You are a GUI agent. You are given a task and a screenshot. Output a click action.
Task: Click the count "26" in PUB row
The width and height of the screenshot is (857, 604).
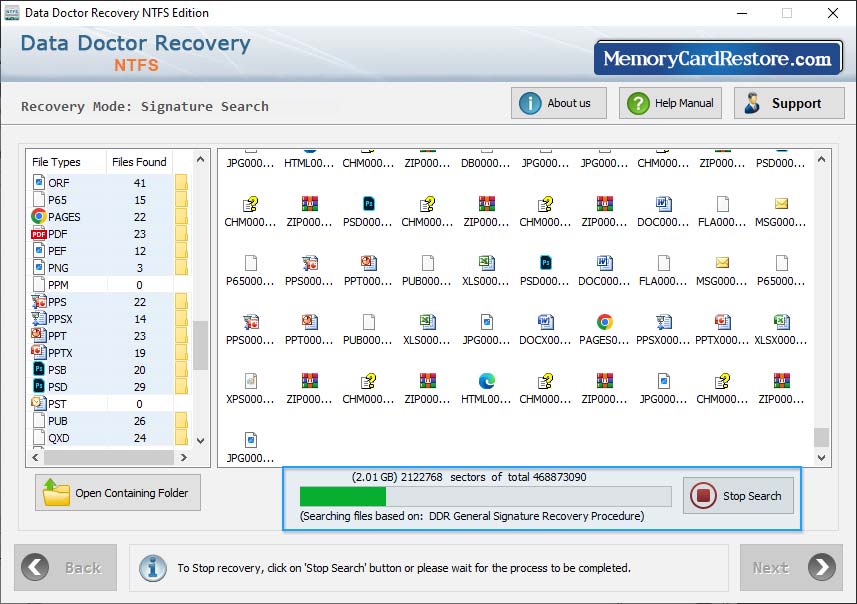(140, 421)
